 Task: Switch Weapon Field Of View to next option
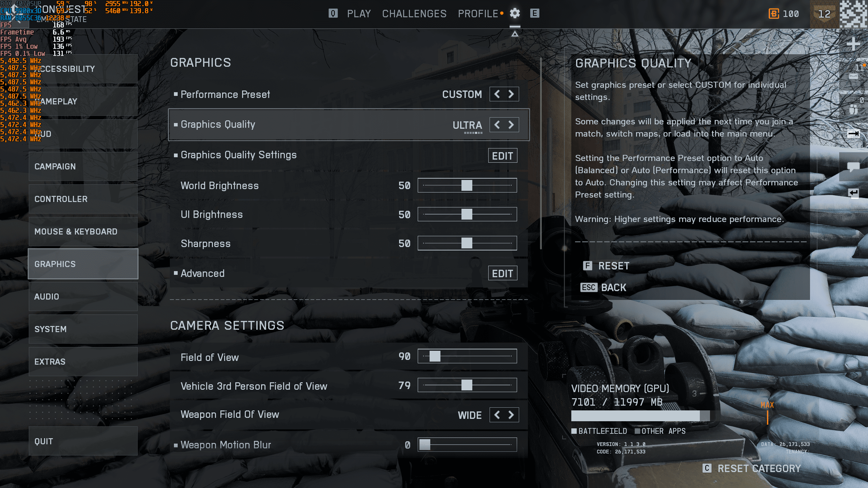tap(511, 415)
